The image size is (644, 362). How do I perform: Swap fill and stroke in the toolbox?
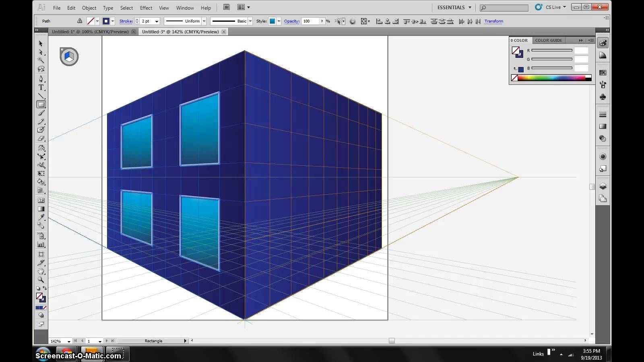(x=45, y=288)
